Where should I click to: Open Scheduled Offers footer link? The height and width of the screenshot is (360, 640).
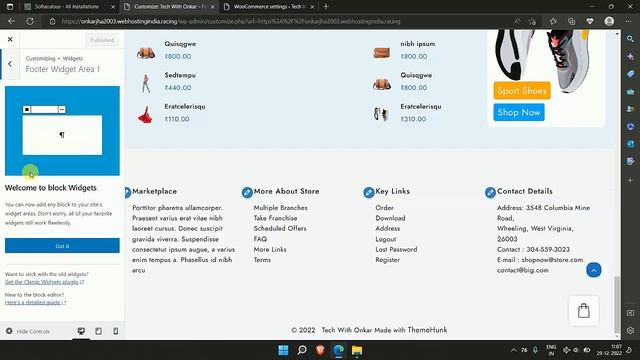(x=280, y=229)
